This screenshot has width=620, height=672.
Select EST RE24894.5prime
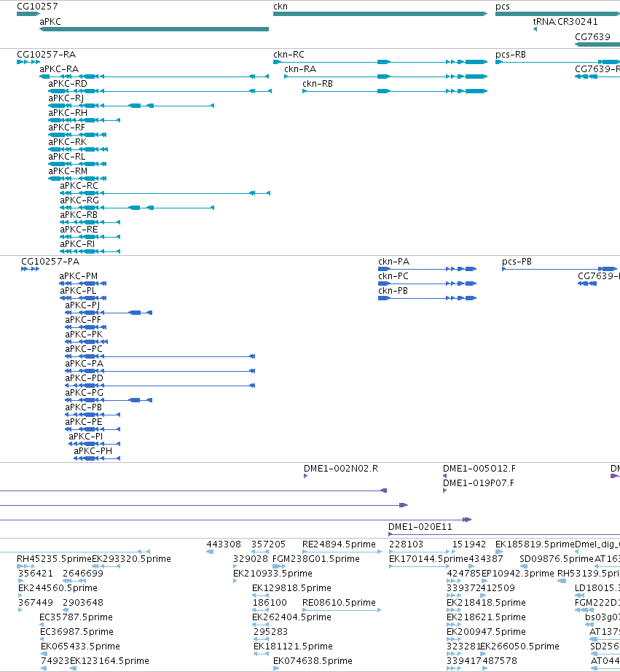[339, 544]
